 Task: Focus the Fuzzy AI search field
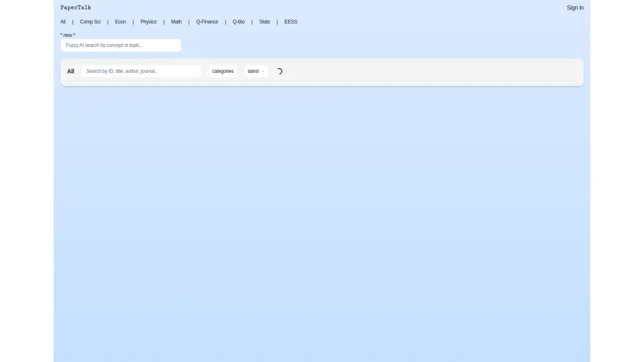[121, 45]
